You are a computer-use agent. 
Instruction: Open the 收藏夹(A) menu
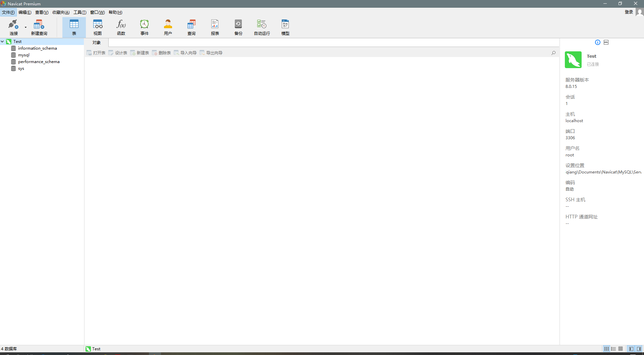click(x=61, y=12)
